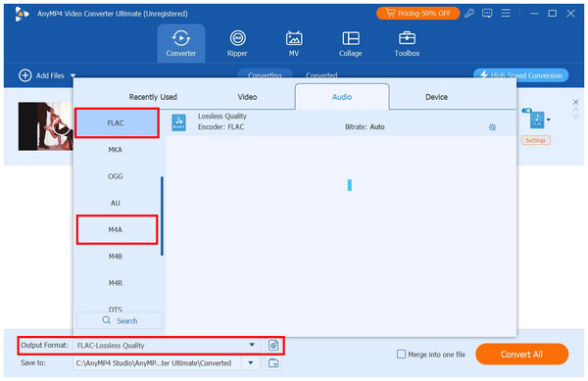Open the output folder icon
The width and height of the screenshot is (588, 381).
(x=273, y=363)
